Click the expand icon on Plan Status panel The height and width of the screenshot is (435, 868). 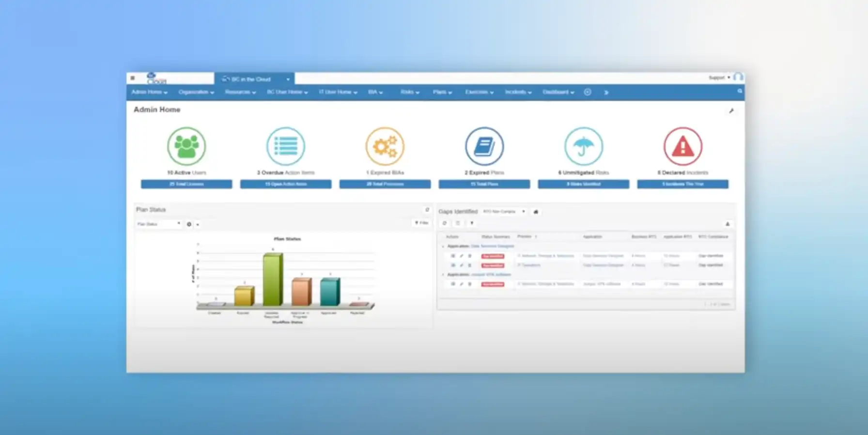click(x=427, y=210)
